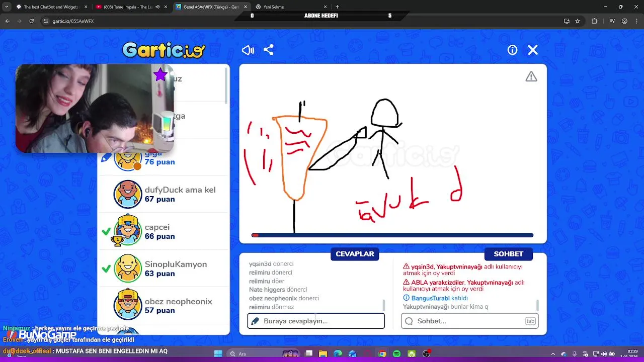Leave the room with the X icon
This screenshot has width=644, height=362.
(533, 50)
